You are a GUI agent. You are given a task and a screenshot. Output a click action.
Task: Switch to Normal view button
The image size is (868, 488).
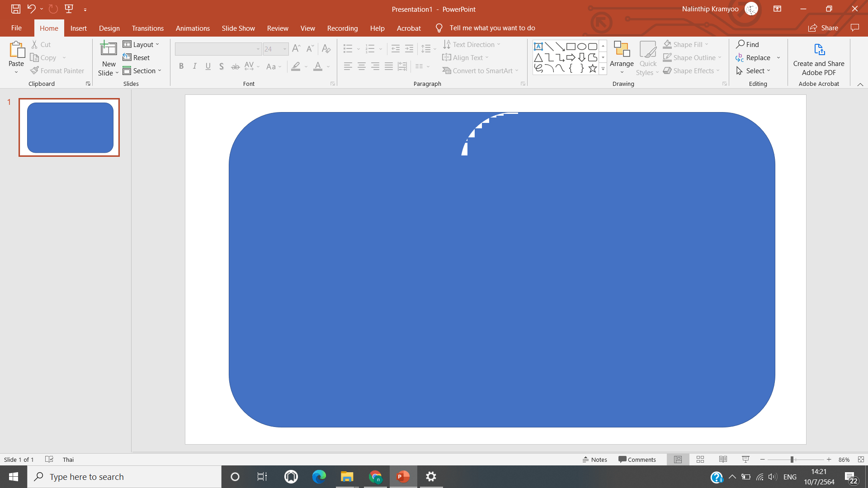pyautogui.click(x=678, y=460)
